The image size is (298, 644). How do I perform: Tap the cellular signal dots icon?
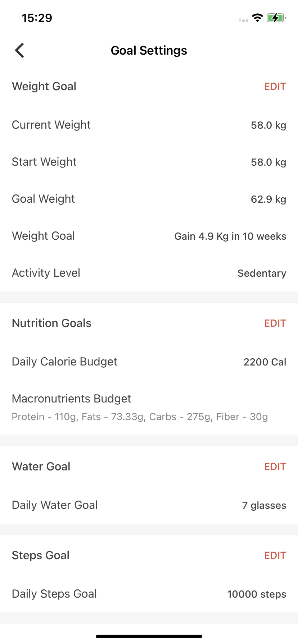coord(243,20)
